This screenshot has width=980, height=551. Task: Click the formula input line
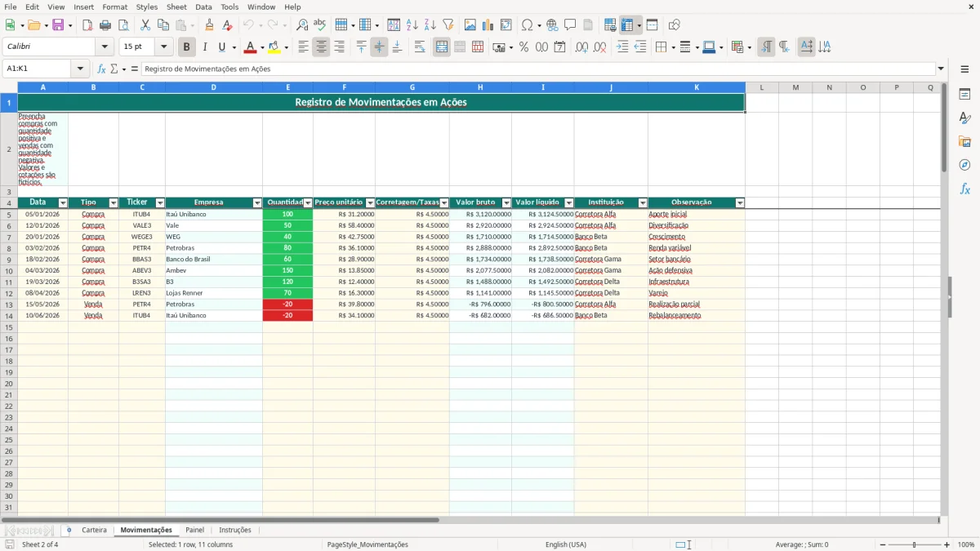point(537,69)
